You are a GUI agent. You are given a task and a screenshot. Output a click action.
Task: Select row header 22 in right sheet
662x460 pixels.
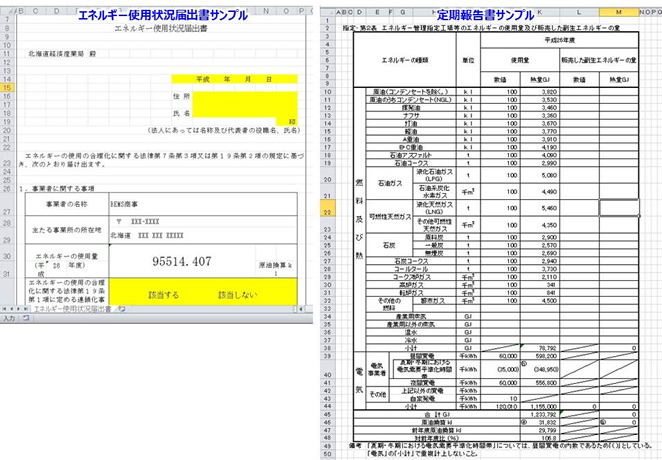coord(328,208)
